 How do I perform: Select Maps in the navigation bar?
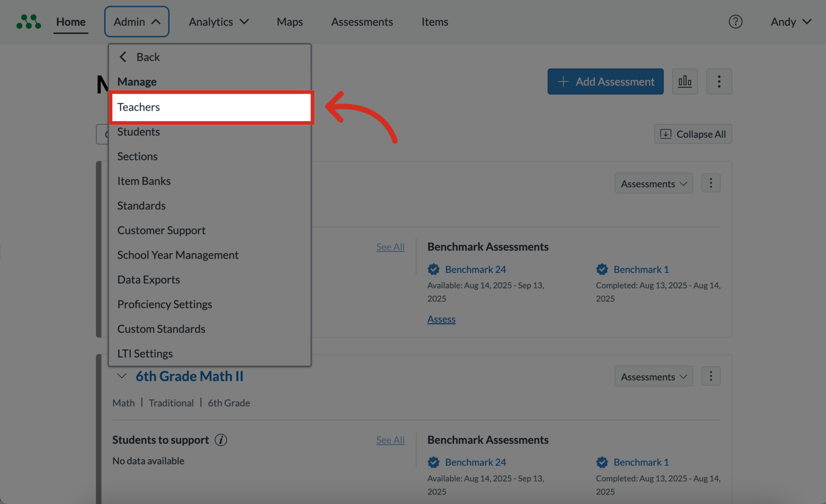(x=289, y=22)
